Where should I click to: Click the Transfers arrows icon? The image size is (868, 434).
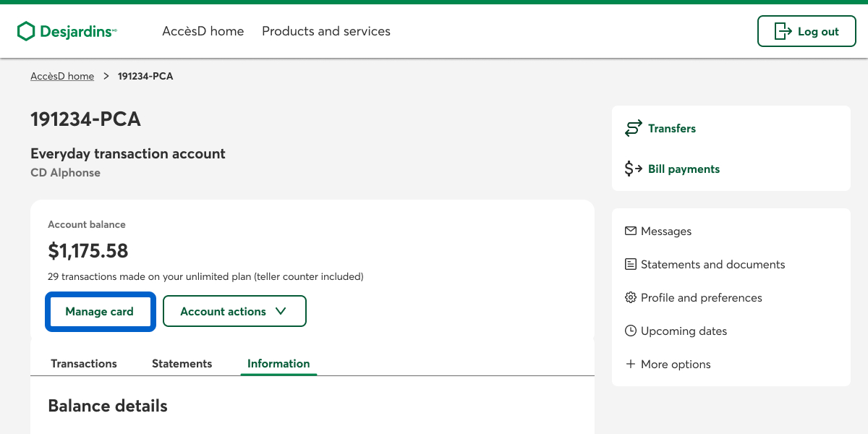coord(633,129)
